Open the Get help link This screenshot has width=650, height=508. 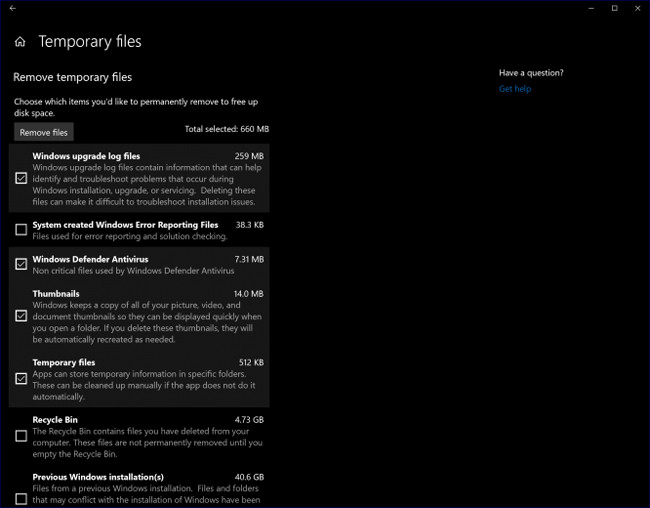pos(515,89)
